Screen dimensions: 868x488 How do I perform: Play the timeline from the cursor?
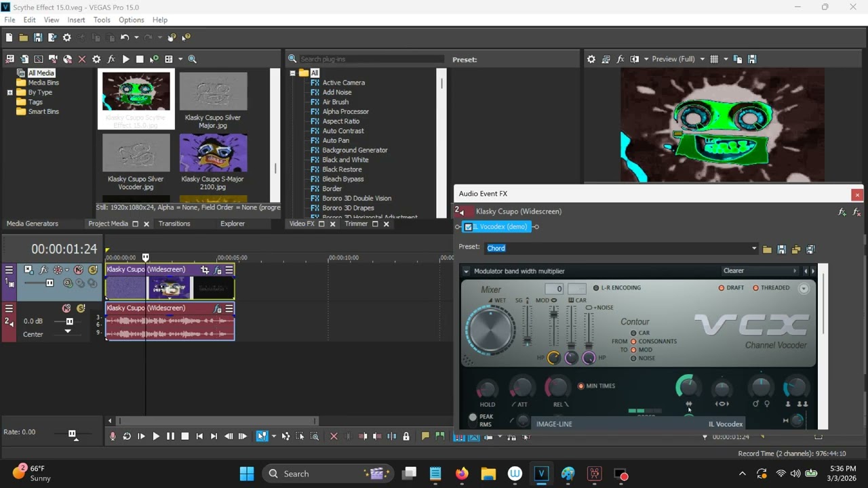156,436
